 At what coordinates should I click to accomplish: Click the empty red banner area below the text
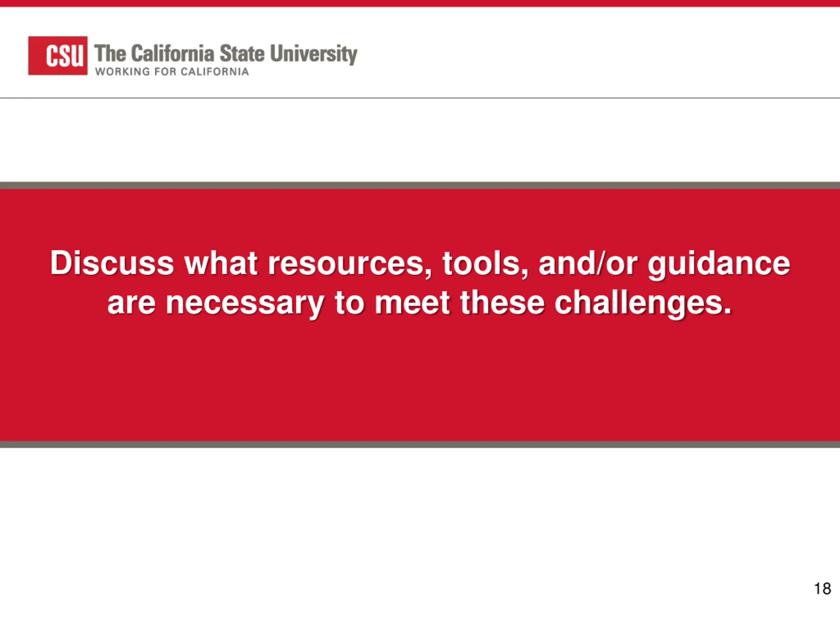tap(420, 380)
